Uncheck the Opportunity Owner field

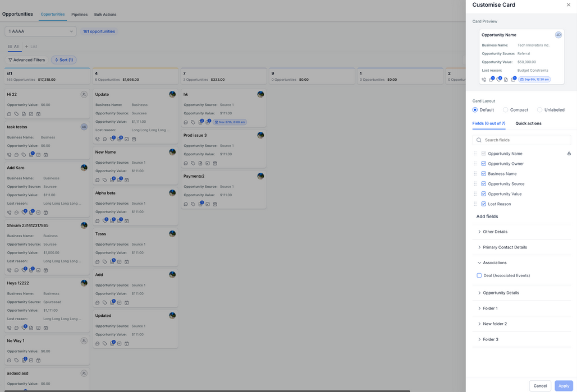coord(483,164)
